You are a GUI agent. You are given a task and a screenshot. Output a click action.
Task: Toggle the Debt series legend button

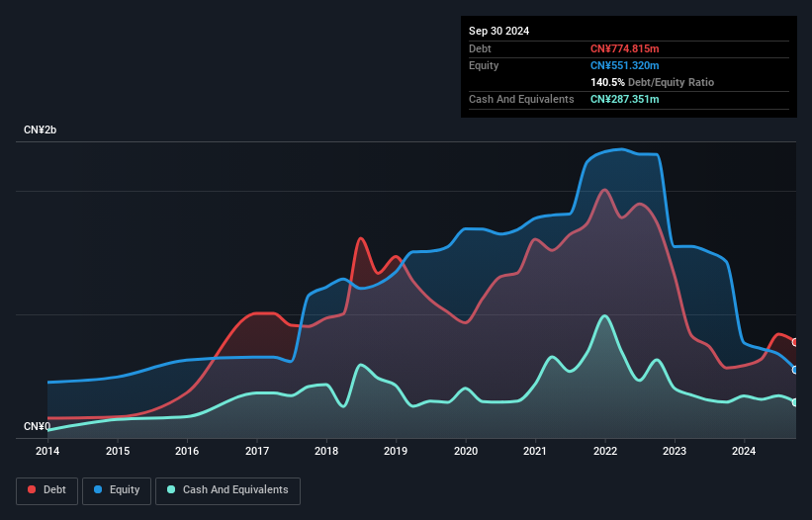[47, 490]
